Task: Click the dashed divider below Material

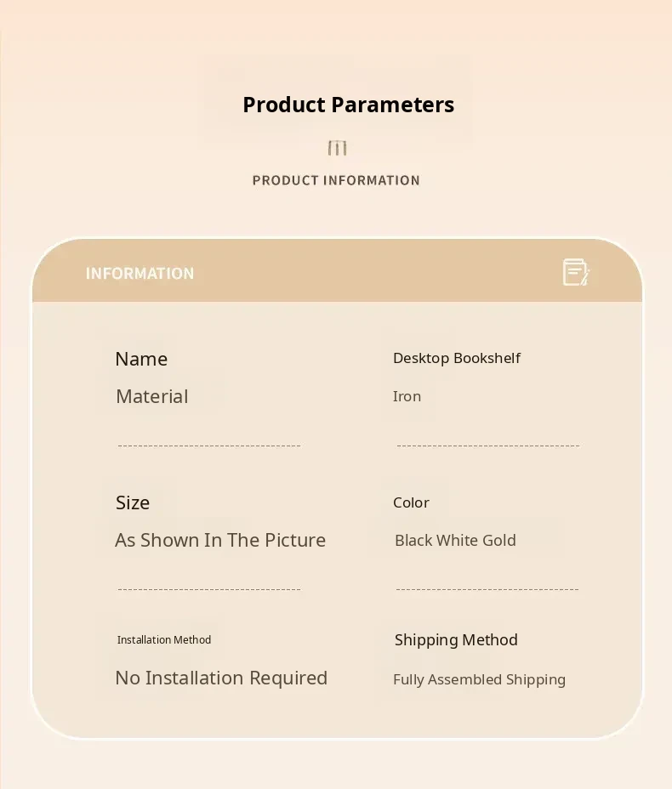Action: [209, 446]
